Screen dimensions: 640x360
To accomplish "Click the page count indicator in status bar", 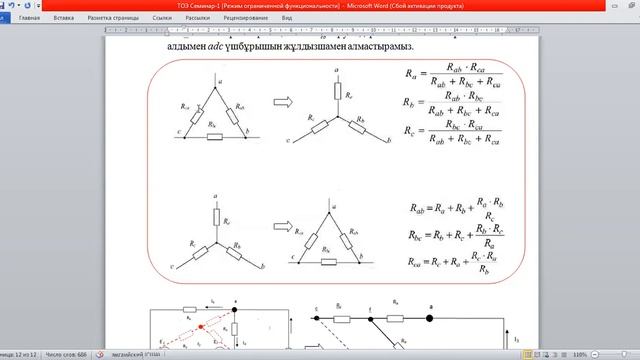I will pos(18,355).
